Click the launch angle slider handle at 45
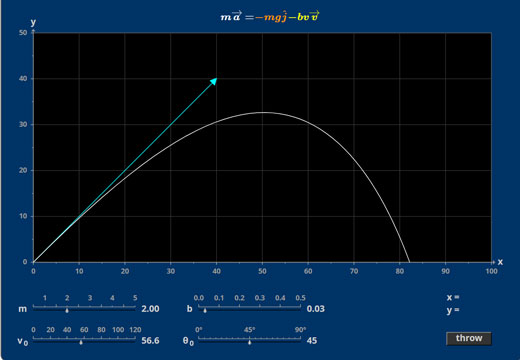 tap(249, 342)
